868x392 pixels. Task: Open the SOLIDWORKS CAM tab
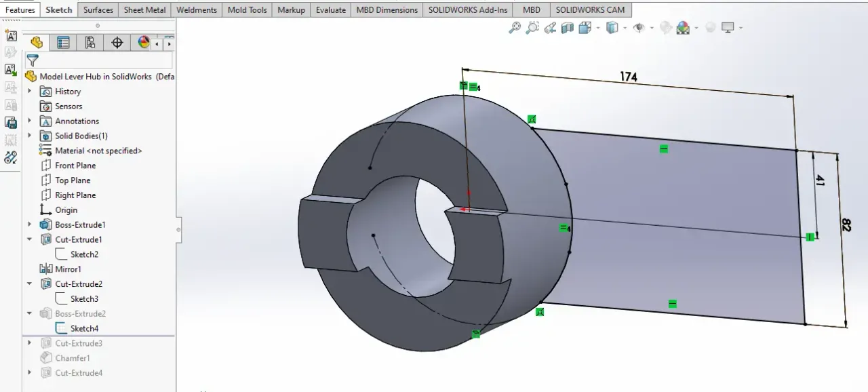click(x=590, y=10)
